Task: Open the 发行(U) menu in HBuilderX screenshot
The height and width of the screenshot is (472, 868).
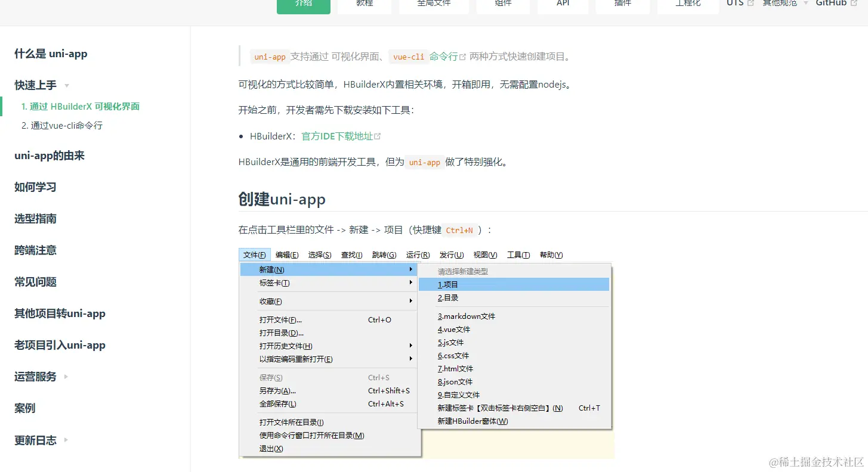Action: coord(452,255)
